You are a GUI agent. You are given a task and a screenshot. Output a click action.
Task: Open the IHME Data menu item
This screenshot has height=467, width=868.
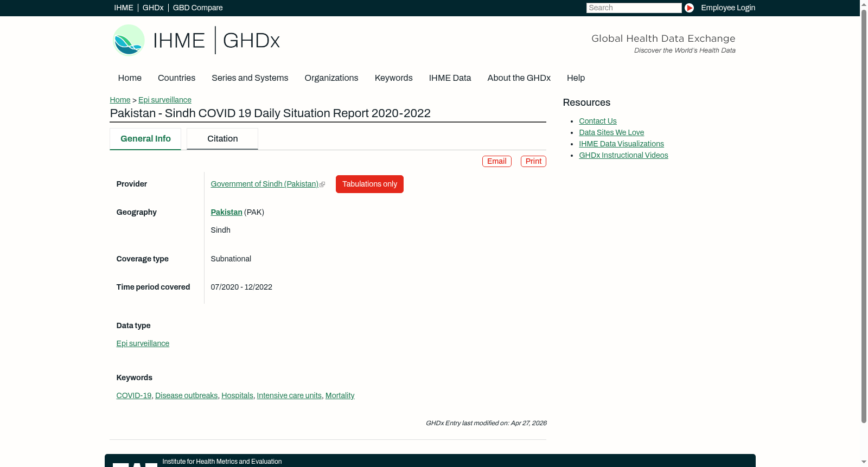point(450,78)
